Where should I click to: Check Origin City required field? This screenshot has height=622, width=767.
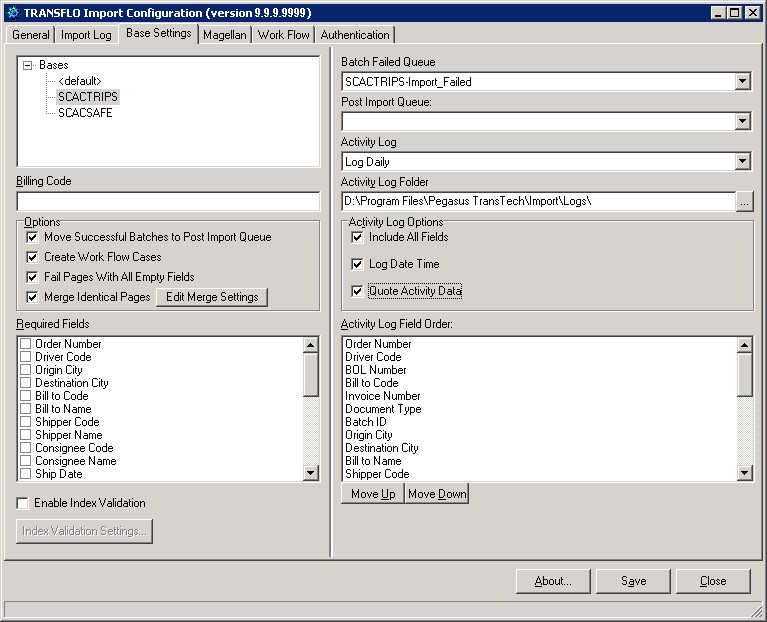click(25, 370)
